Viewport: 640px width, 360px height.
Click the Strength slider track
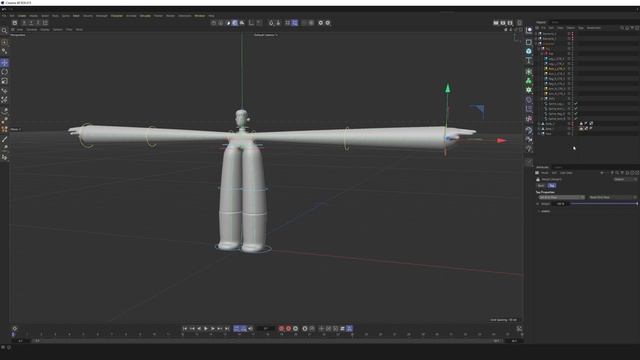(604, 204)
